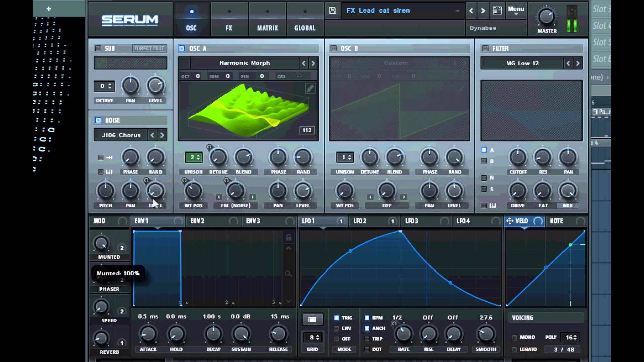Toggle the LFO ANCH checkbox
The width and height of the screenshot is (644, 362).
pyautogui.click(x=367, y=328)
